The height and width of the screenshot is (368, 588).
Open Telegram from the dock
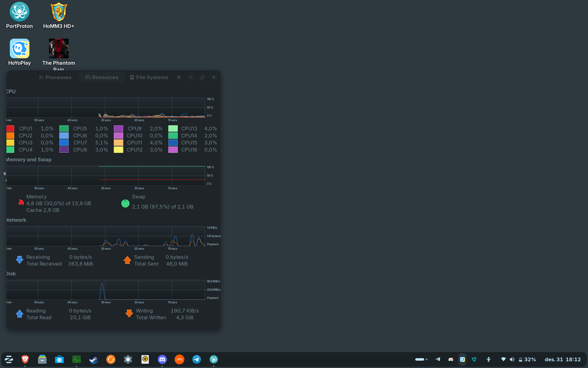pos(197,359)
